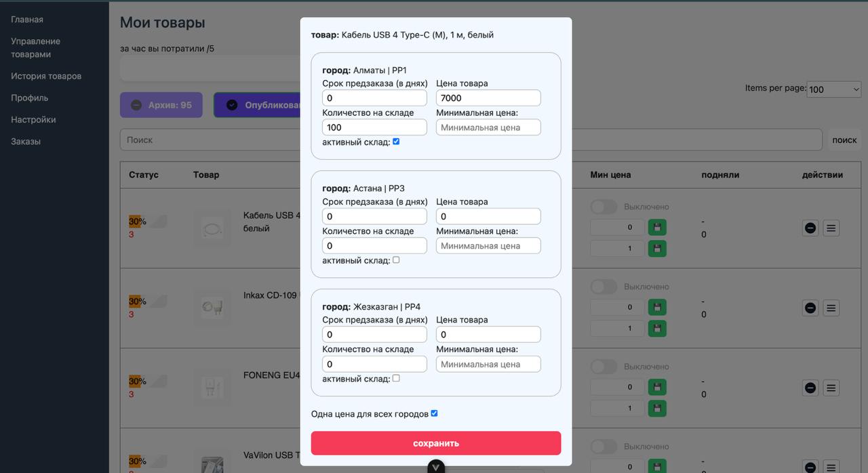Toggle the Одна цена для всех городов checkbox
This screenshot has height=473, width=868.
434,413
